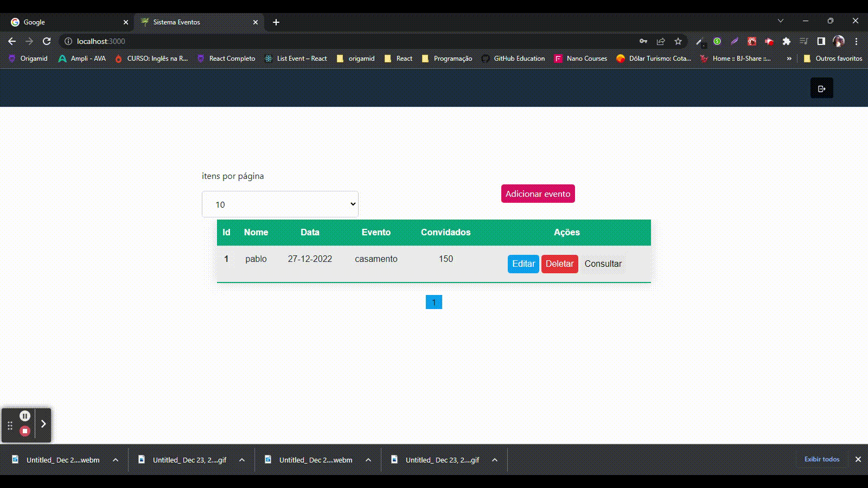This screenshot has height=488, width=868.
Task: Open the extensions puzzle piece icon
Action: [787, 41]
